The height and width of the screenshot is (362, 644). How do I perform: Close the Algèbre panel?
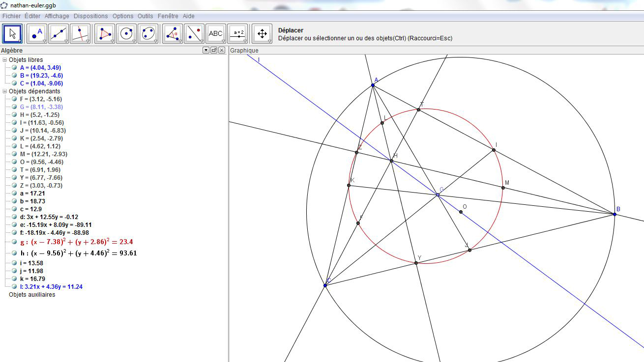[x=222, y=50]
